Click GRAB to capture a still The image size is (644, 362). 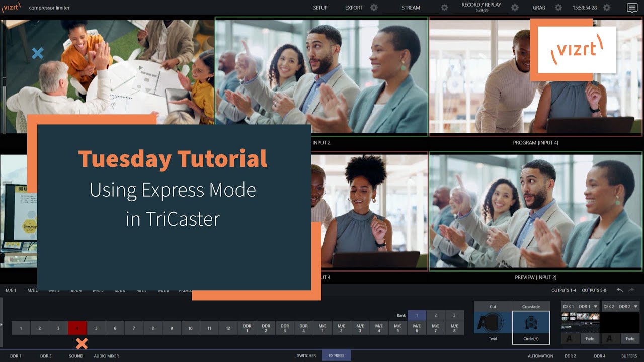pyautogui.click(x=539, y=8)
